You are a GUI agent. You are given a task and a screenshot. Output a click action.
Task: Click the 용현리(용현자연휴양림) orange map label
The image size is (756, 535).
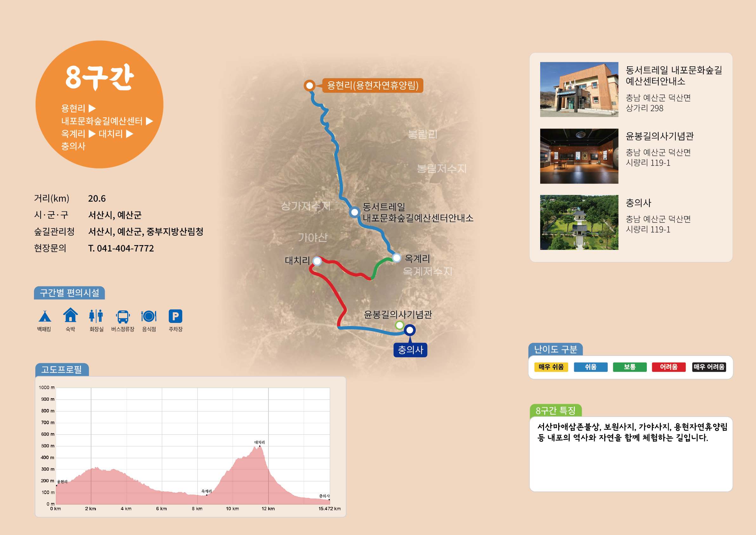tap(373, 86)
